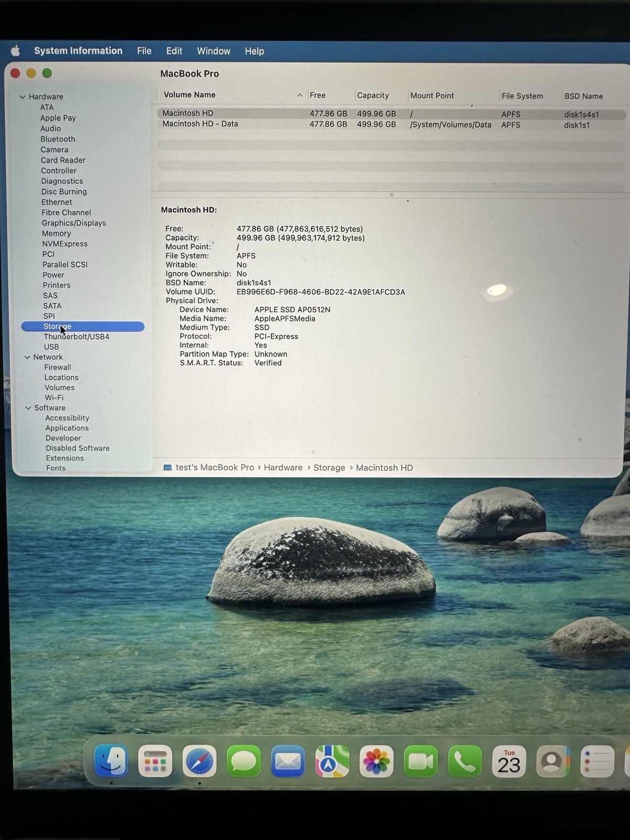Sort by Capacity column header
Image resolution: width=630 pixels, height=840 pixels.
click(373, 96)
